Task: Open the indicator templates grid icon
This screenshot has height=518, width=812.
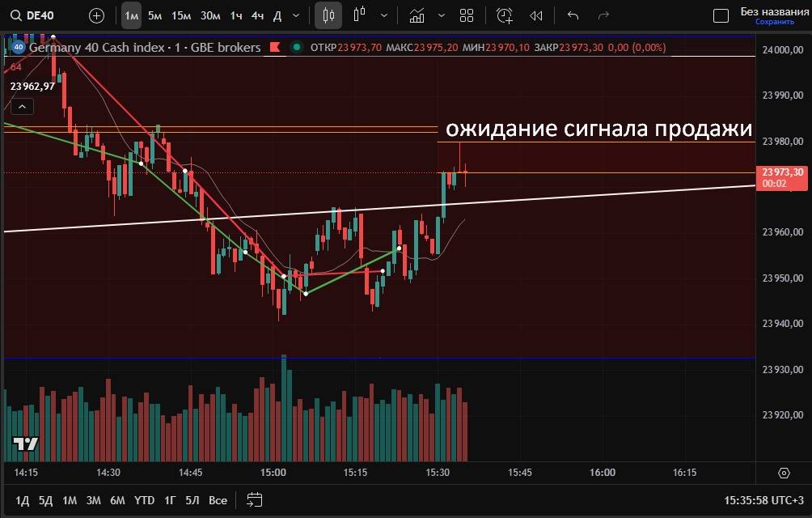Action: pyautogui.click(x=467, y=15)
